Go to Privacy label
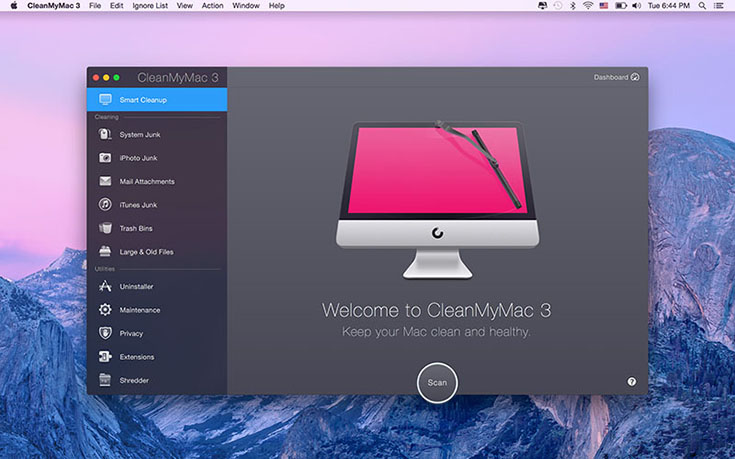 (131, 333)
